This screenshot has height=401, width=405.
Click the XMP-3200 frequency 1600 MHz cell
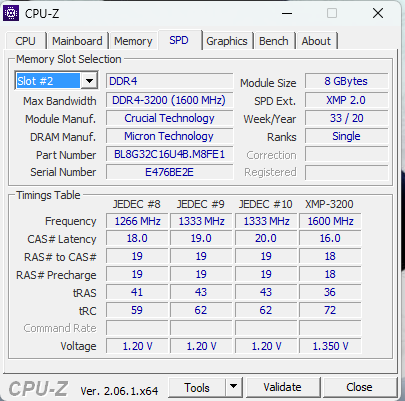point(330,221)
